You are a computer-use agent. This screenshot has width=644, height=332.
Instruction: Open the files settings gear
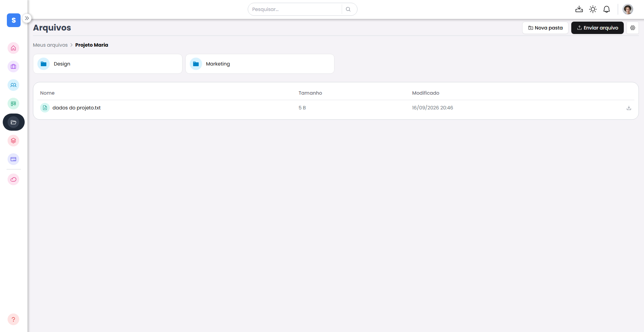[x=633, y=28]
